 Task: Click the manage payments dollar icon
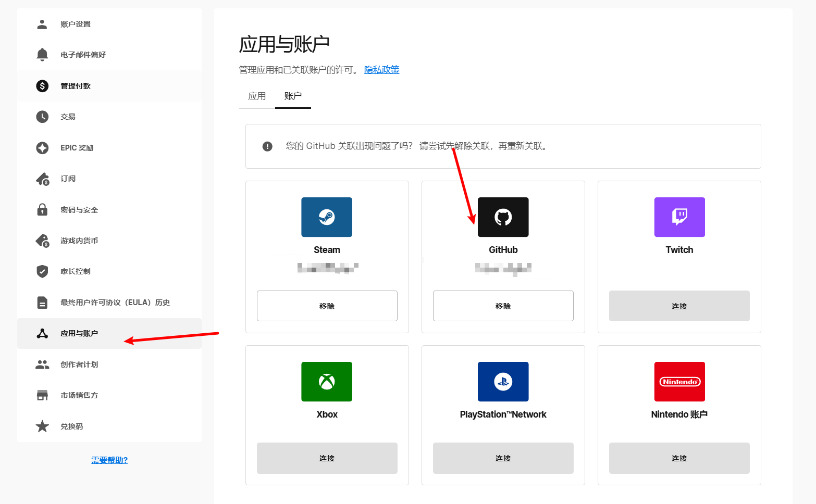click(x=42, y=86)
